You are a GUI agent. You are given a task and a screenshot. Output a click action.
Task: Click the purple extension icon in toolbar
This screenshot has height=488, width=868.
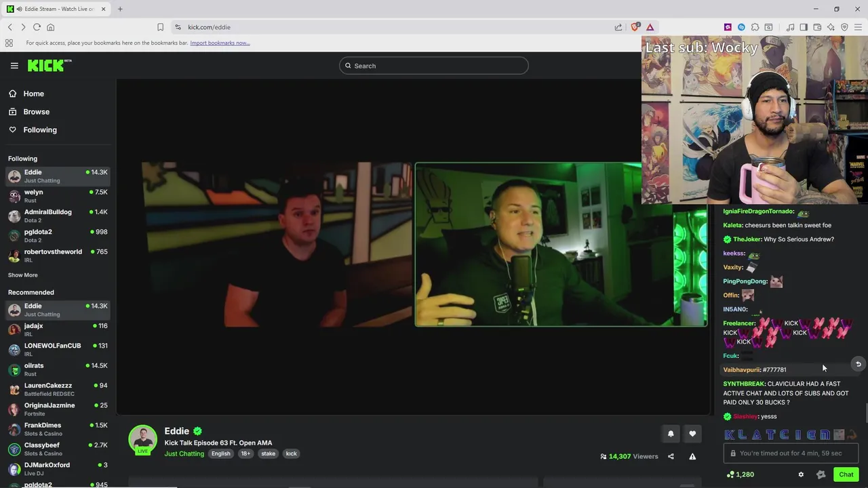tap(728, 27)
